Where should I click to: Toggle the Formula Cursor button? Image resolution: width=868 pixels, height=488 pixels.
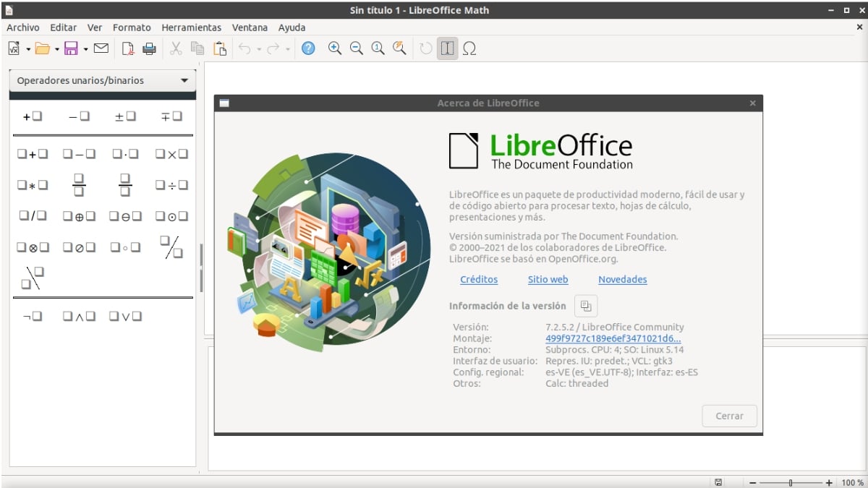[446, 48]
